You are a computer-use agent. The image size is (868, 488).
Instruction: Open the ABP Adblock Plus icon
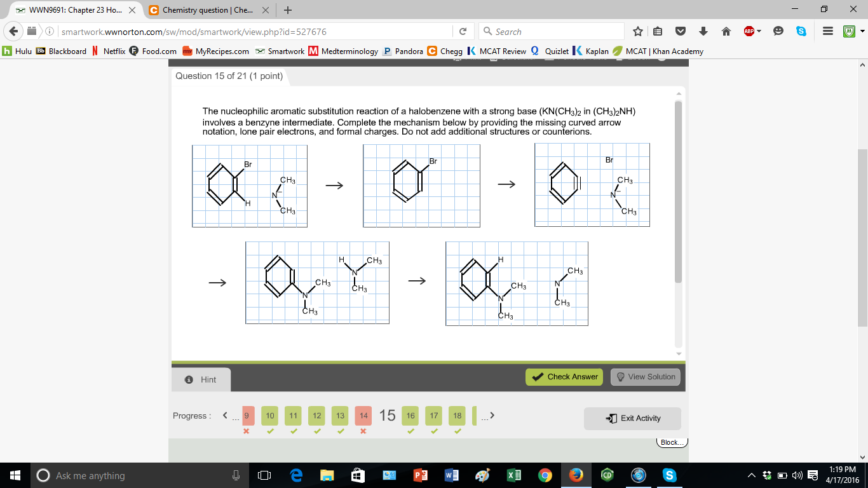[x=750, y=31]
